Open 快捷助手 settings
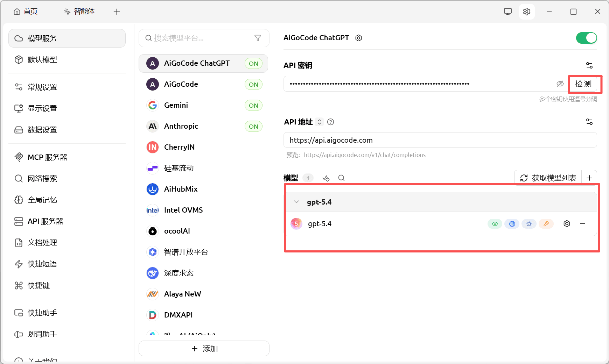This screenshot has width=609, height=364. [67, 313]
